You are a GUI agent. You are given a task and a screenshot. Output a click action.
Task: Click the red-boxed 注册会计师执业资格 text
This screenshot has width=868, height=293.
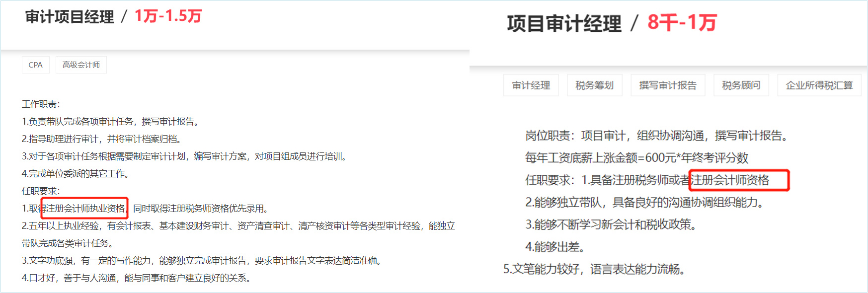[x=84, y=209]
